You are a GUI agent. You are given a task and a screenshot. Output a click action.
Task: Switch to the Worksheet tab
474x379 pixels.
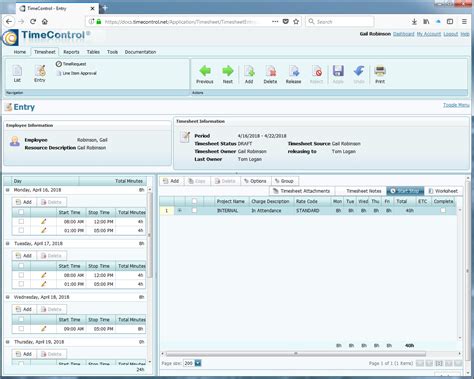tap(443, 191)
